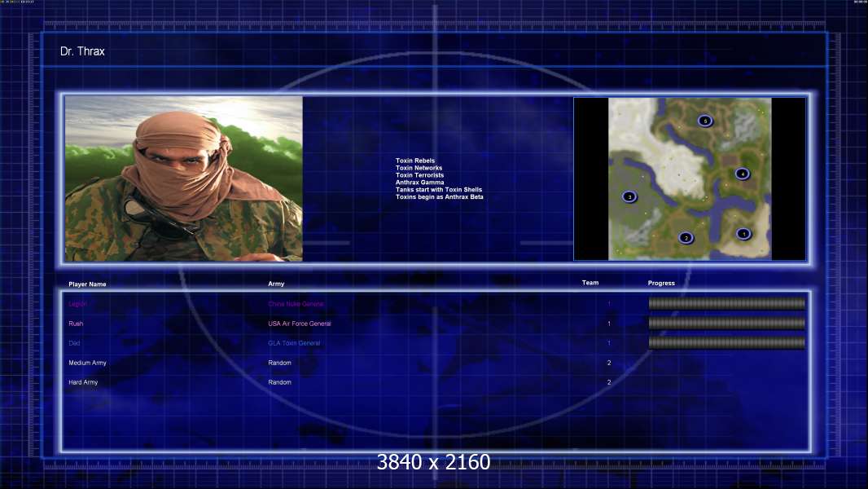868x489 pixels.
Task: Click team number in Hard Army row
Action: [609, 382]
